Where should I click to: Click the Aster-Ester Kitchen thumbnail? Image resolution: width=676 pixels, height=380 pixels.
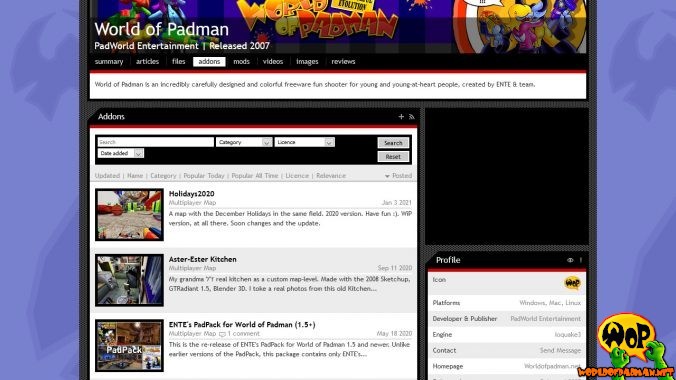[129, 280]
